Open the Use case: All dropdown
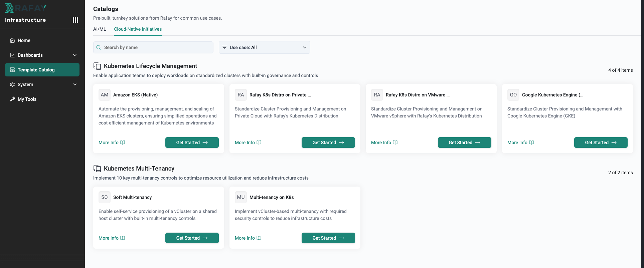Viewport: 644px width, 268px height. (265, 47)
